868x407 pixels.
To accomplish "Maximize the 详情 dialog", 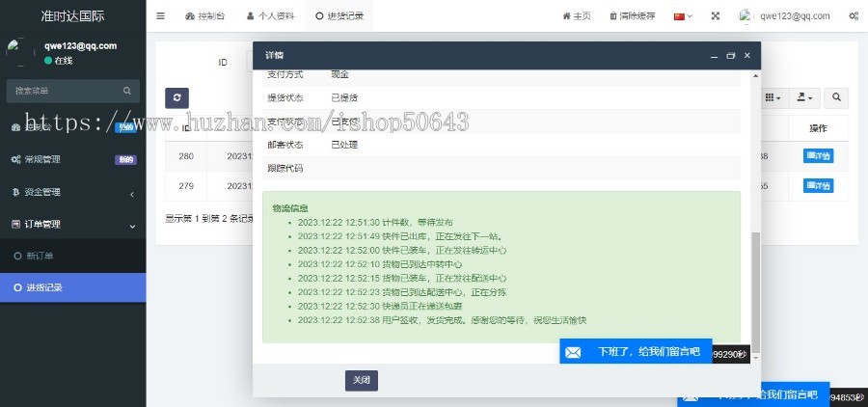I will [731, 55].
